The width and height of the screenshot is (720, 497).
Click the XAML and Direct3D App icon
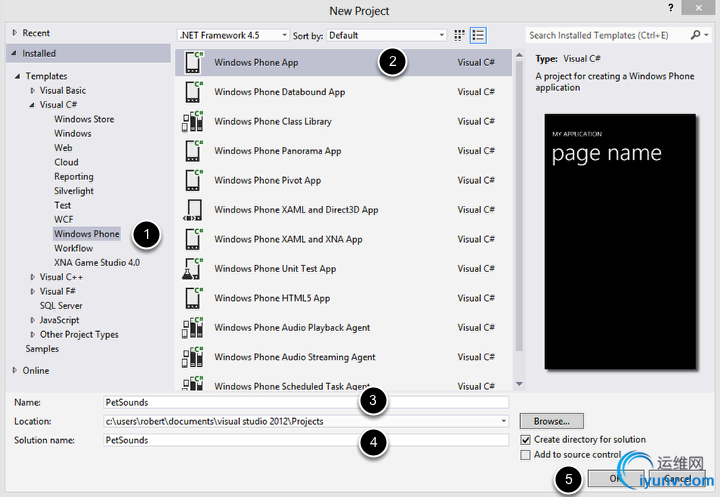(x=193, y=210)
